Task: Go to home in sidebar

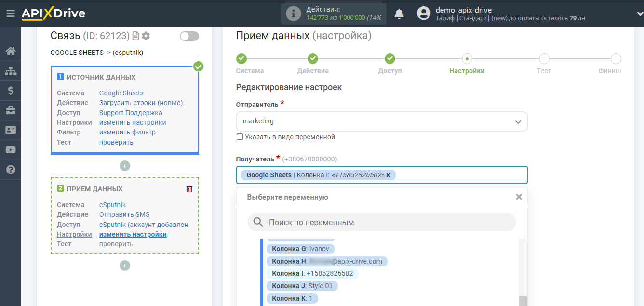Action: click(x=11, y=51)
